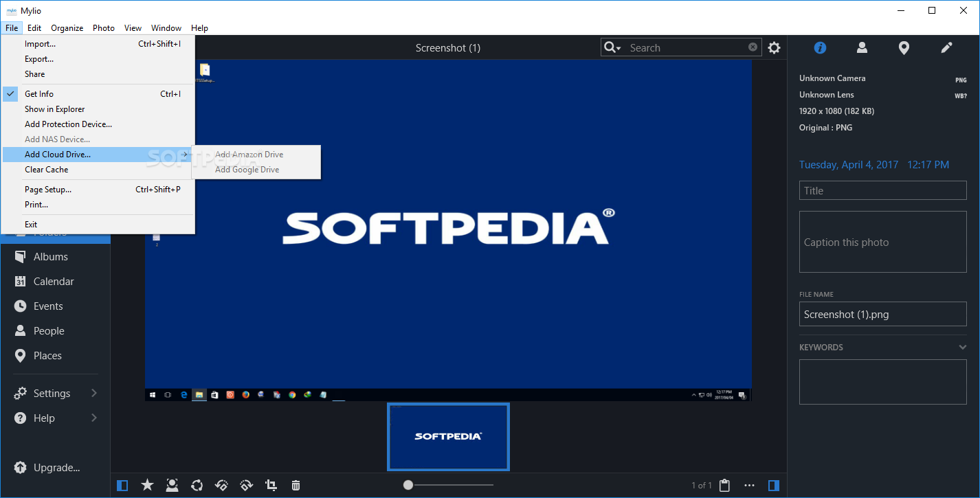This screenshot has height=498, width=980.
Task: Expand Settings submenu arrow
Action: 94,393
